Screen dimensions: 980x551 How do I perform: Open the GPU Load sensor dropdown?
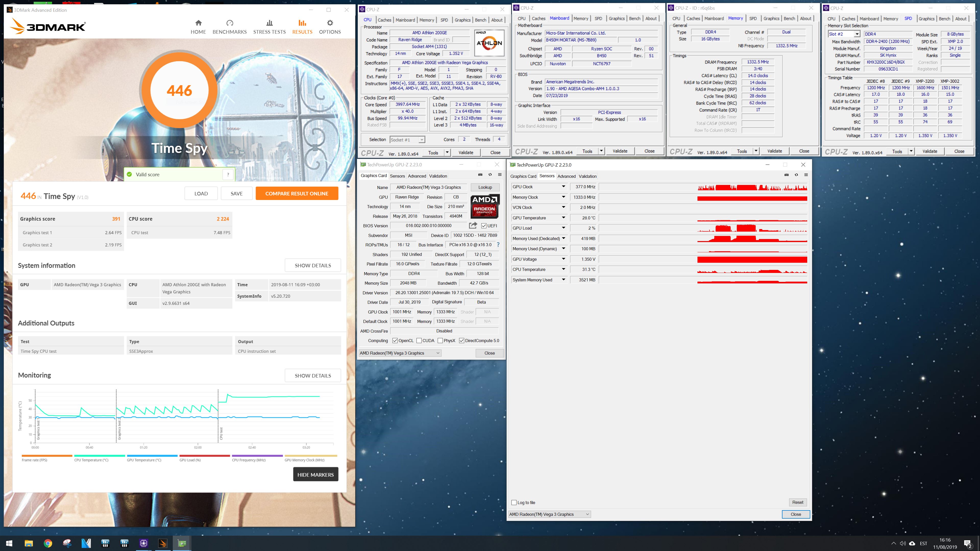563,228
